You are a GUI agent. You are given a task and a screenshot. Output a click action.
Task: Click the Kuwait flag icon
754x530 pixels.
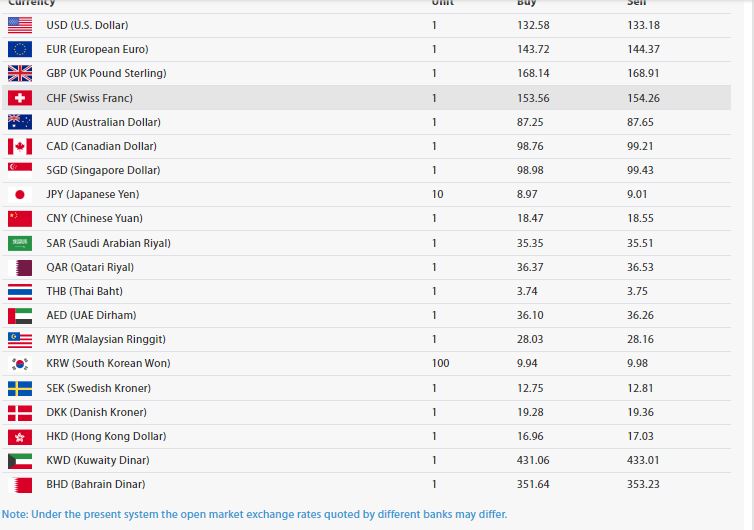(x=20, y=460)
